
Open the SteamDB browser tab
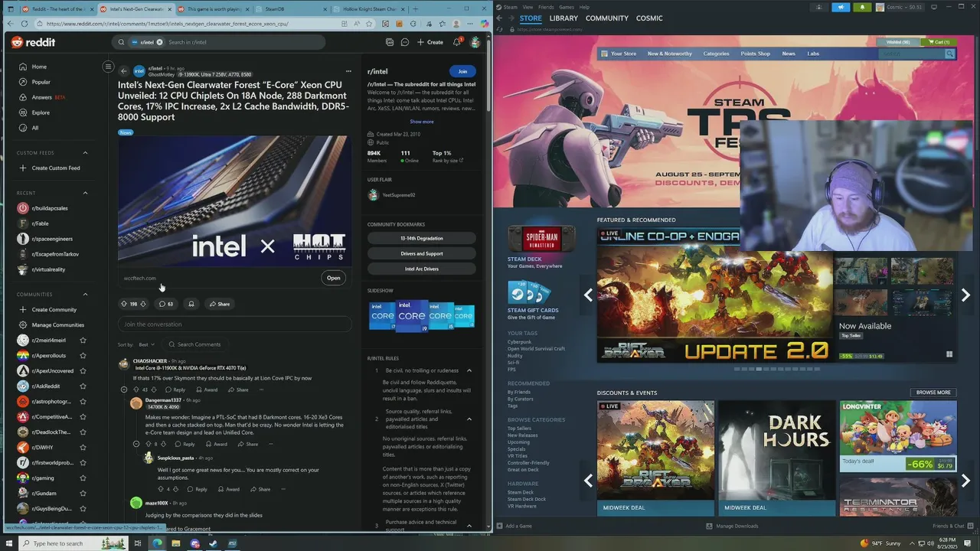pyautogui.click(x=289, y=9)
